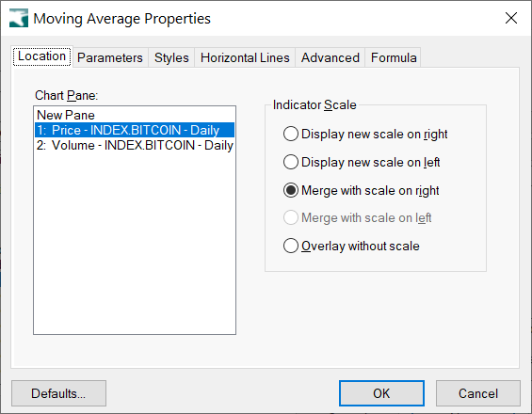Click empty area of Chart Pane listbox
The width and height of the screenshot is (532, 414).
135,243
